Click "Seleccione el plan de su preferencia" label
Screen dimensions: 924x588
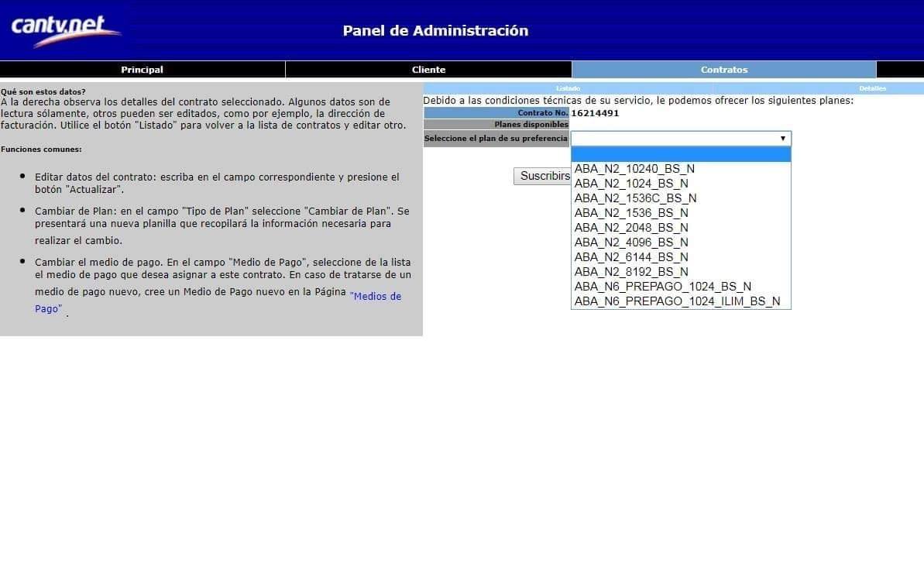click(x=496, y=139)
